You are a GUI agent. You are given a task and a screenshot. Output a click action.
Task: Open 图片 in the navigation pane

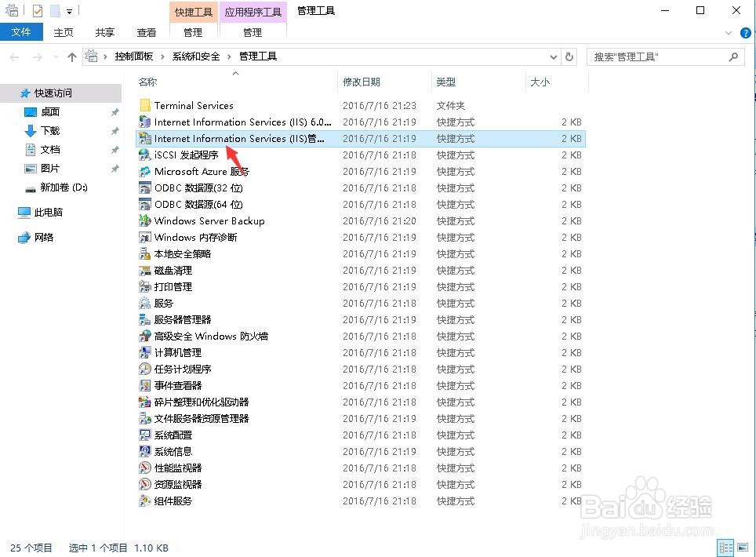[50, 169]
